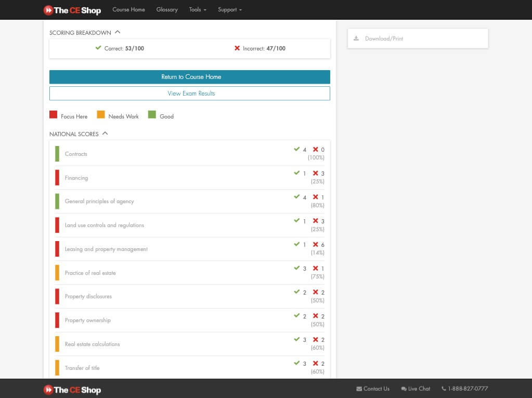Screen dimensions: 532x398
Task: Click red X in General principles row
Action: [x=316, y=196]
